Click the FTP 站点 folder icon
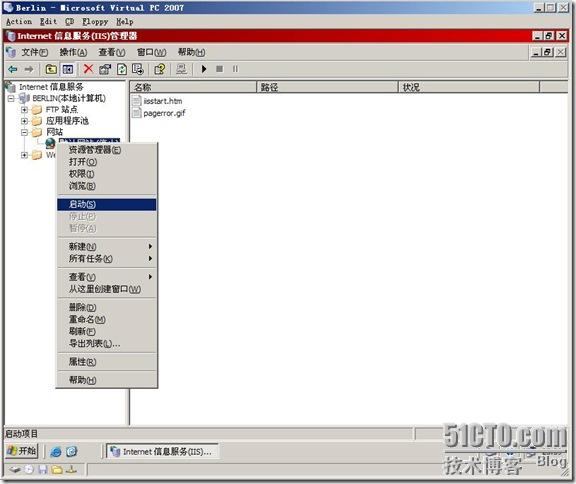Viewport: 576px width, 484px height. 37,110
